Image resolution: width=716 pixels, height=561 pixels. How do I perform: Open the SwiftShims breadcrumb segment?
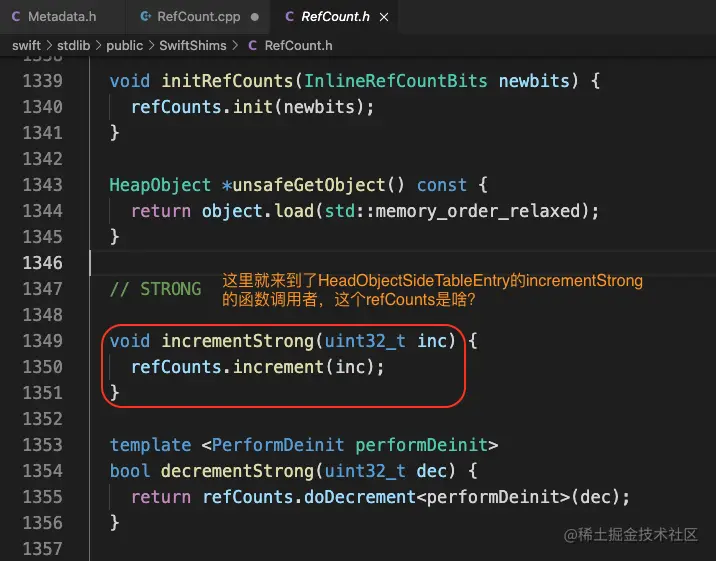pyautogui.click(x=193, y=46)
